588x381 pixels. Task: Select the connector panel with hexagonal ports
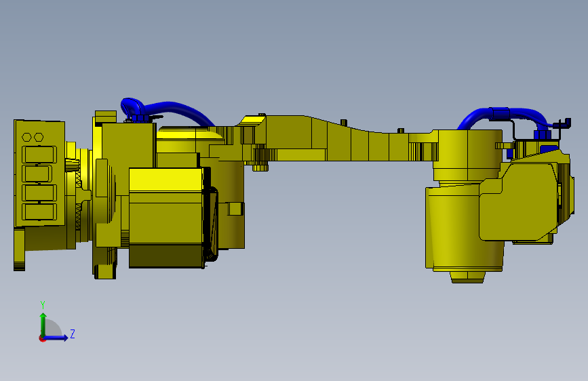(x=39, y=174)
